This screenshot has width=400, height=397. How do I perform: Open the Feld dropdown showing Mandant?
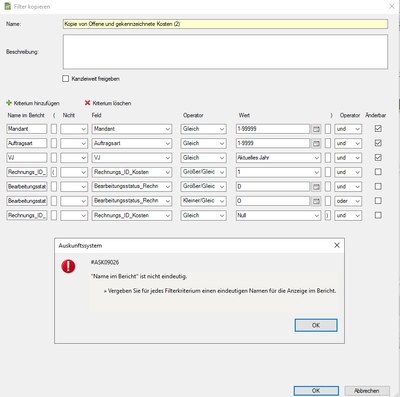(132, 129)
